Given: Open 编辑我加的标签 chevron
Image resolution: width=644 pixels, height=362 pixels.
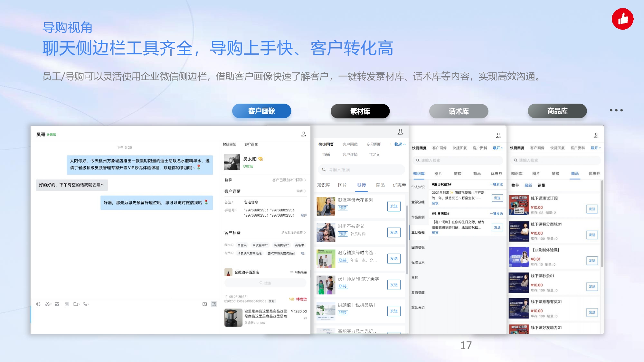Looking at the screenshot, I should click(305, 232).
